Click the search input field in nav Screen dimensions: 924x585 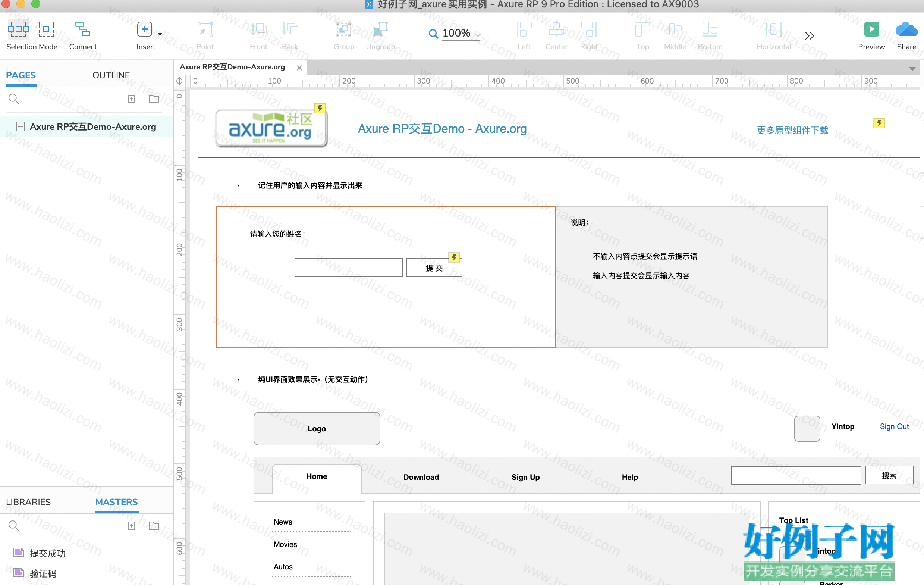click(x=795, y=476)
